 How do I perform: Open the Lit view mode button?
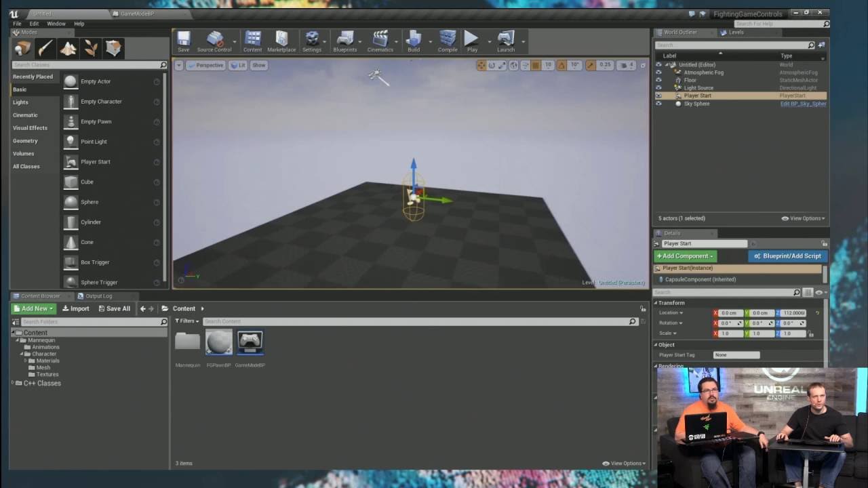[x=238, y=65]
